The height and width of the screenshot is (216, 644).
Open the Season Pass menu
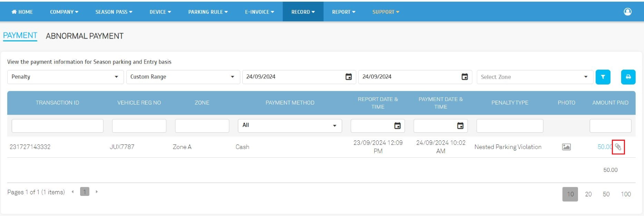(114, 12)
